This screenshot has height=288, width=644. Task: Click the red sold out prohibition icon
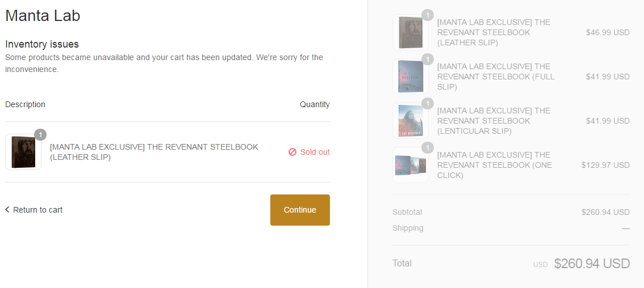[x=292, y=152]
